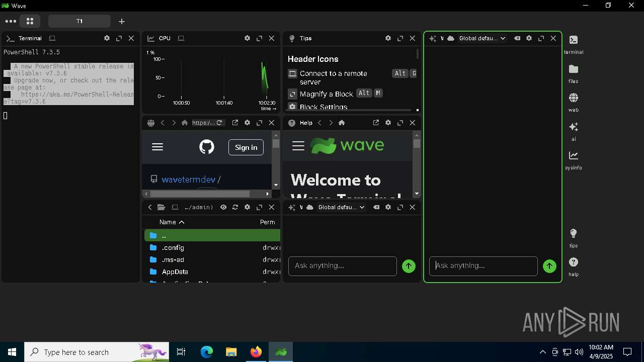Open Microsoft Edge from taskbar
644x362 pixels.
pyautogui.click(x=207, y=352)
